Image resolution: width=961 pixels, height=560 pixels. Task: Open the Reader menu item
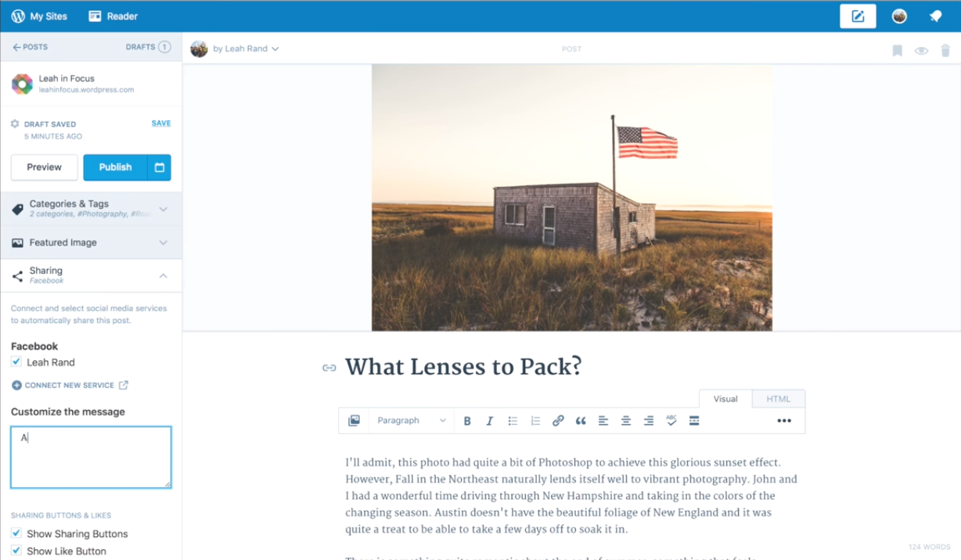pyautogui.click(x=113, y=16)
